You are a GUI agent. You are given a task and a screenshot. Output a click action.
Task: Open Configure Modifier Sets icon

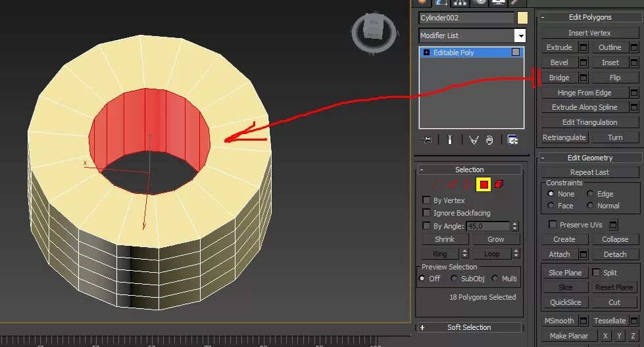[512, 140]
